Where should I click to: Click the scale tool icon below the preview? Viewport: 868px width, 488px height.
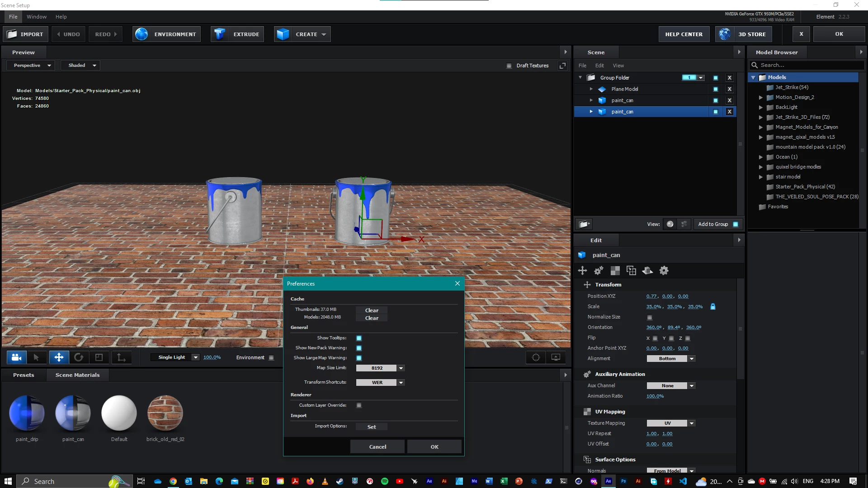[99, 357]
